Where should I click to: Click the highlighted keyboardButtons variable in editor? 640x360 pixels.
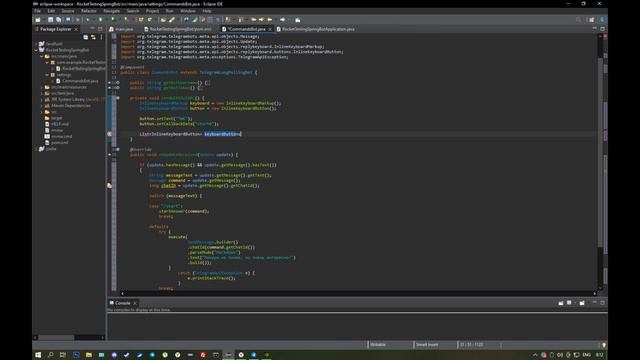point(222,134)
